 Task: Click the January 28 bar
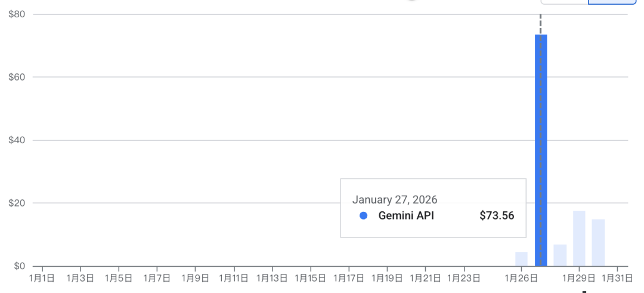point(560,255)
